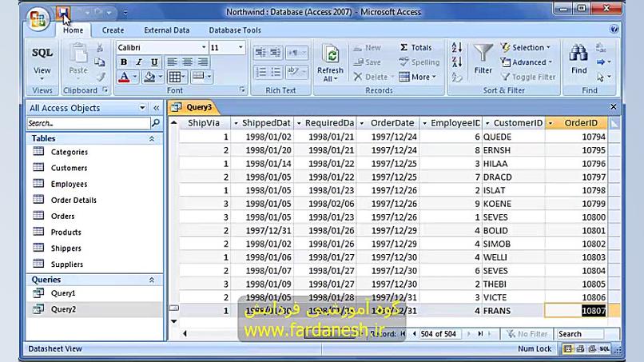Run Spelling check
Image resolution: width=644 pixels, height=362 pixels.
pyautogui.click(x=419, y=62)
